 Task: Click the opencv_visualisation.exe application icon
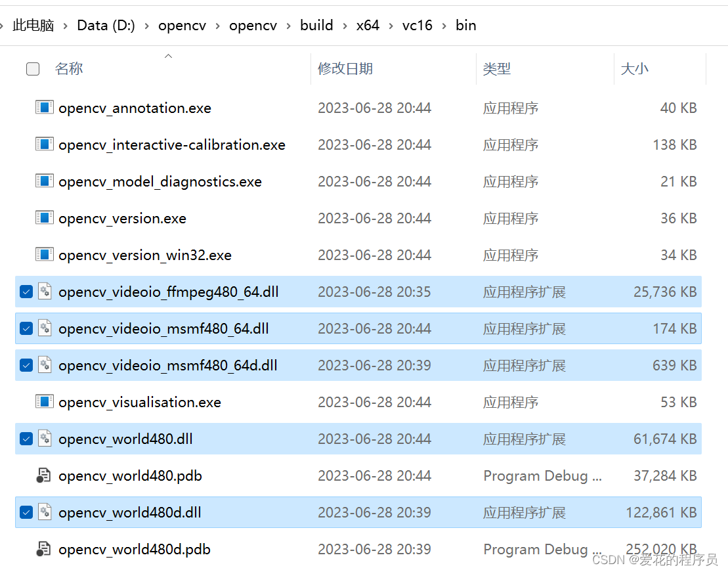pos(43,401)
